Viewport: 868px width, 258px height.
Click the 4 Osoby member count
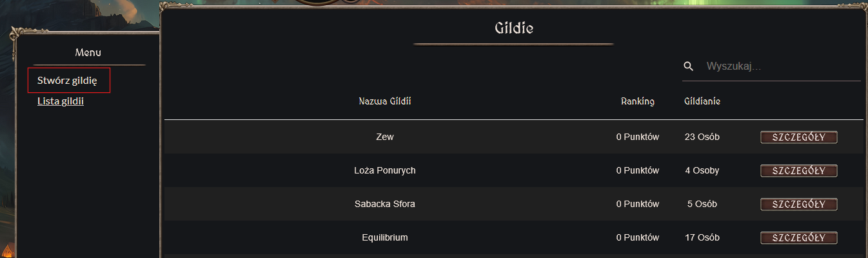tap(702, 171)
